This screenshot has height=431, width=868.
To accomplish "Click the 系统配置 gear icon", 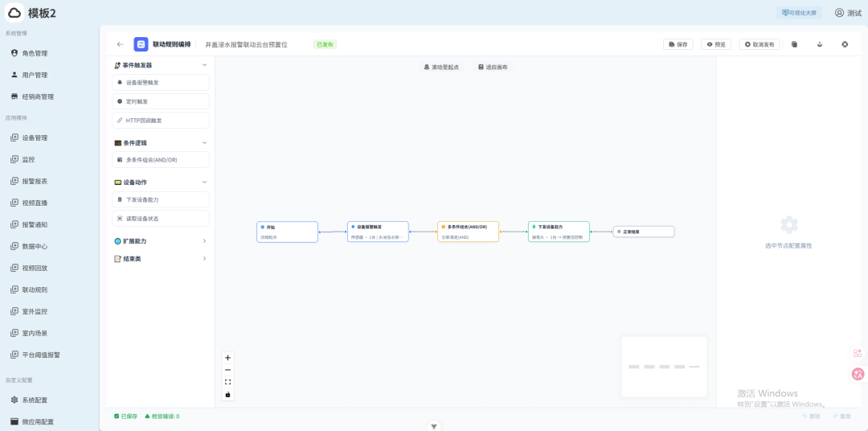I will 14,400.
